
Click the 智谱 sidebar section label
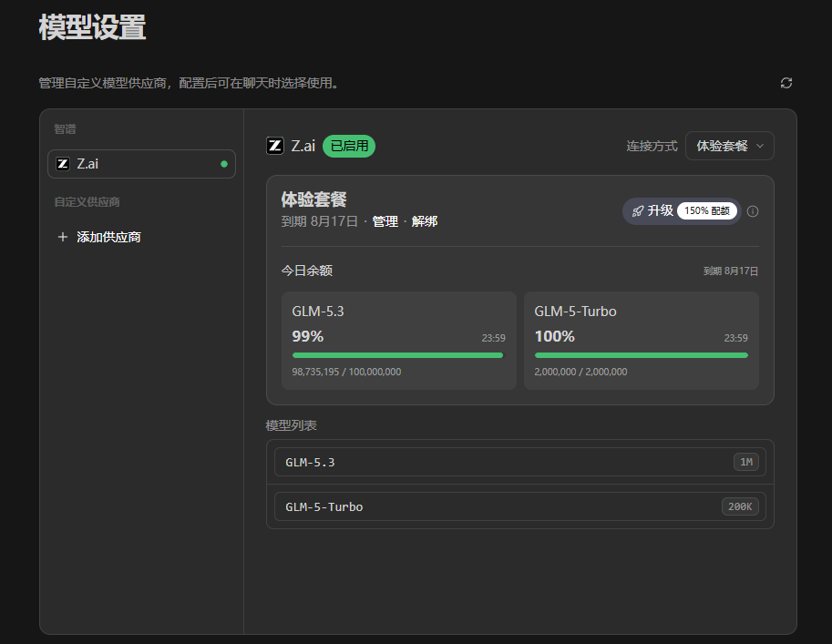click(x=66, y=129)
